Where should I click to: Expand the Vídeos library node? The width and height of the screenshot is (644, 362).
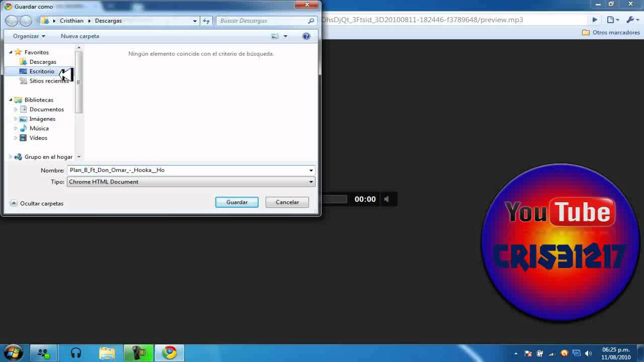click(16, 138)
